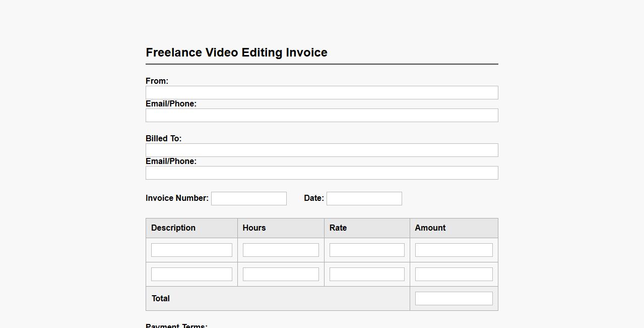Click the first row Rate field
This screenshot has height=328, width=644.
pos(367,250)
